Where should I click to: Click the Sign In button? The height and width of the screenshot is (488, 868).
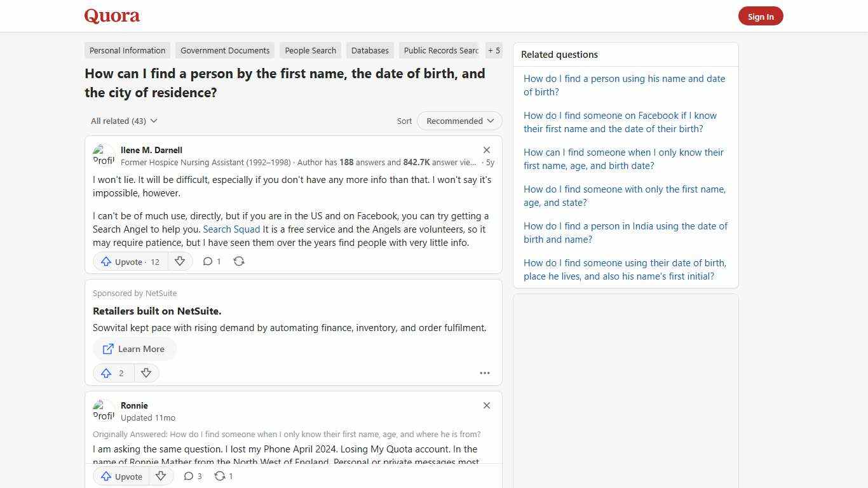click(761, 16)
